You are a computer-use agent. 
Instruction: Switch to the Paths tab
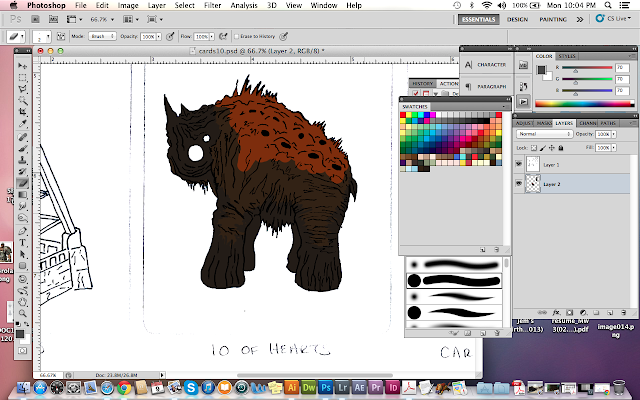[x=608, y=123]
